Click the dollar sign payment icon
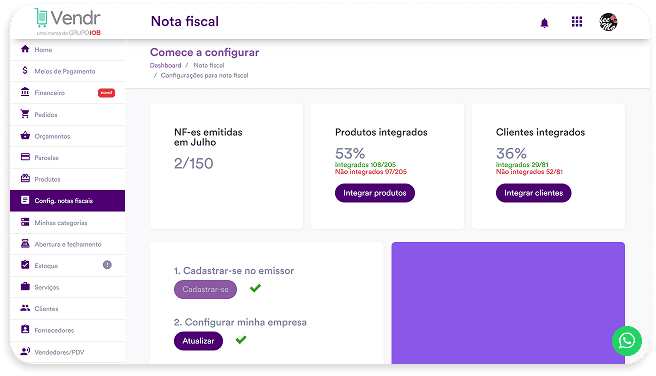 tap(25, 70)
